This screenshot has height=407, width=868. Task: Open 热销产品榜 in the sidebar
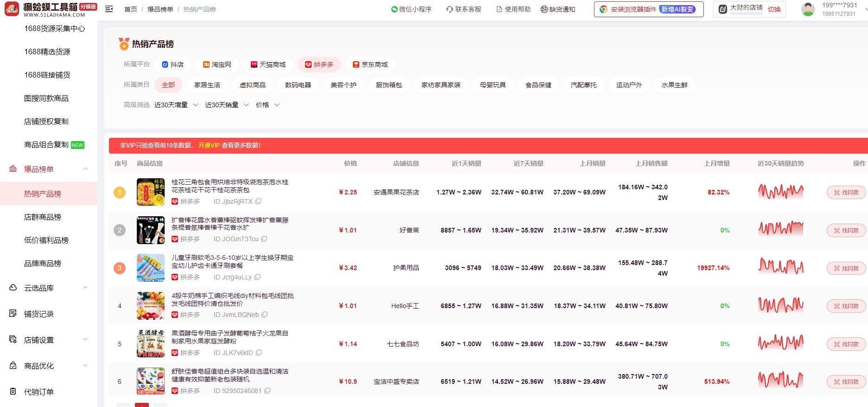49,194
